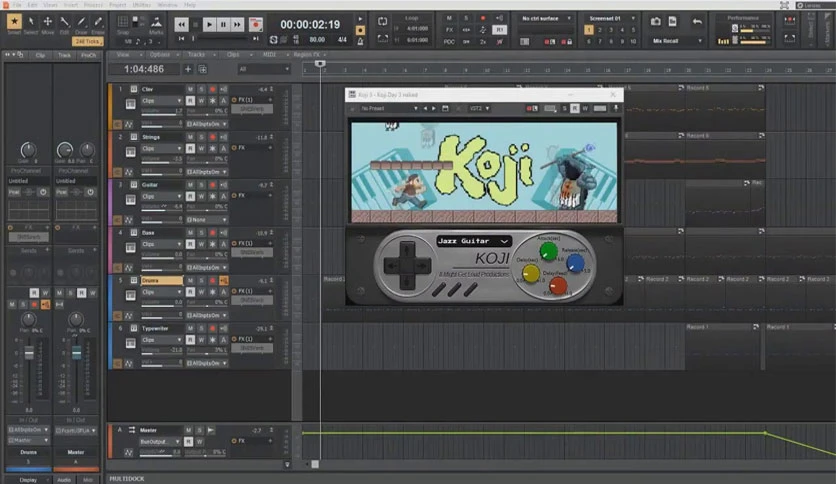The image size is (836, 484).
Task: Click the camera snapshot icon above Mix Recall
Action: click(655, 21)
